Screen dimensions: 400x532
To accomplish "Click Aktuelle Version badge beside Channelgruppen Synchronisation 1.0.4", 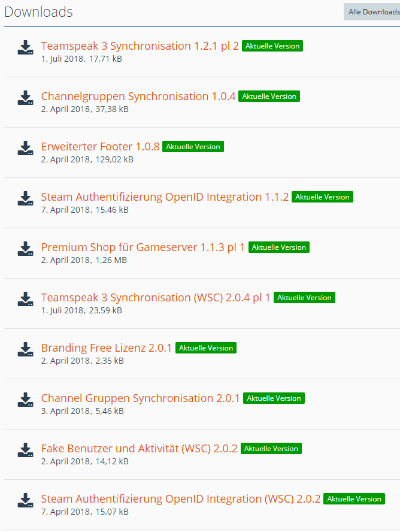I will (268, 96).
